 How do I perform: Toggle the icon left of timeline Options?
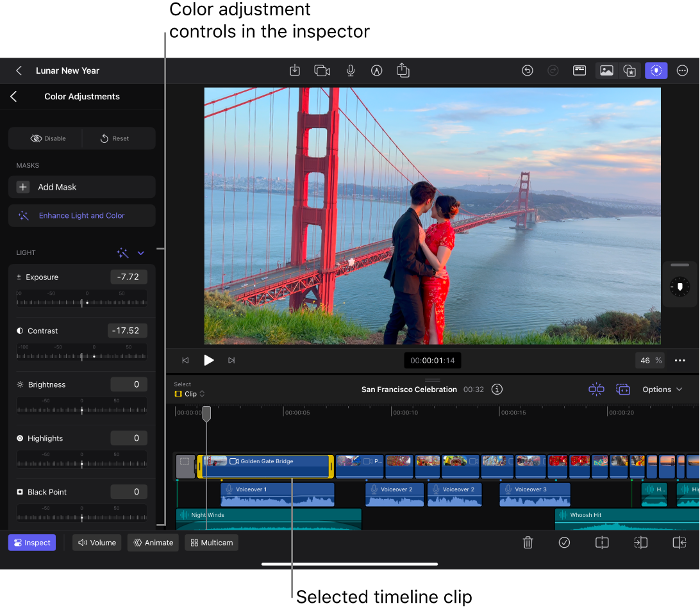coord(623,389)
